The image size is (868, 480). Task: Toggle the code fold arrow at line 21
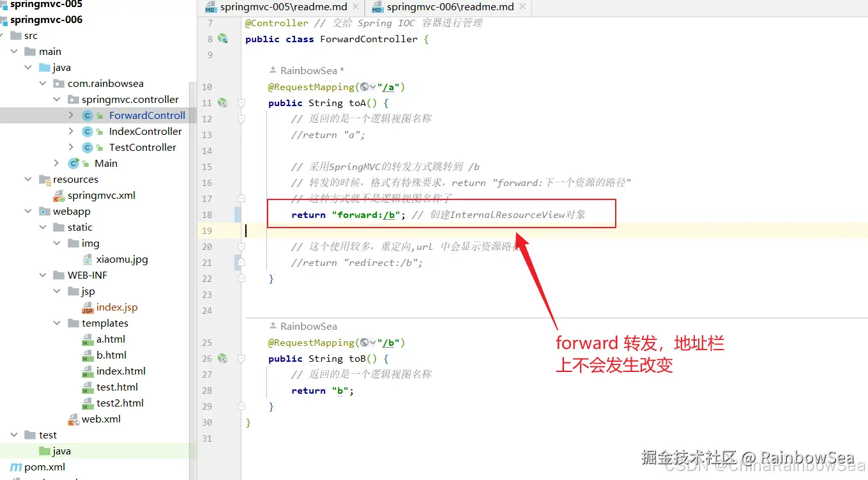click(x=240, y=262)
